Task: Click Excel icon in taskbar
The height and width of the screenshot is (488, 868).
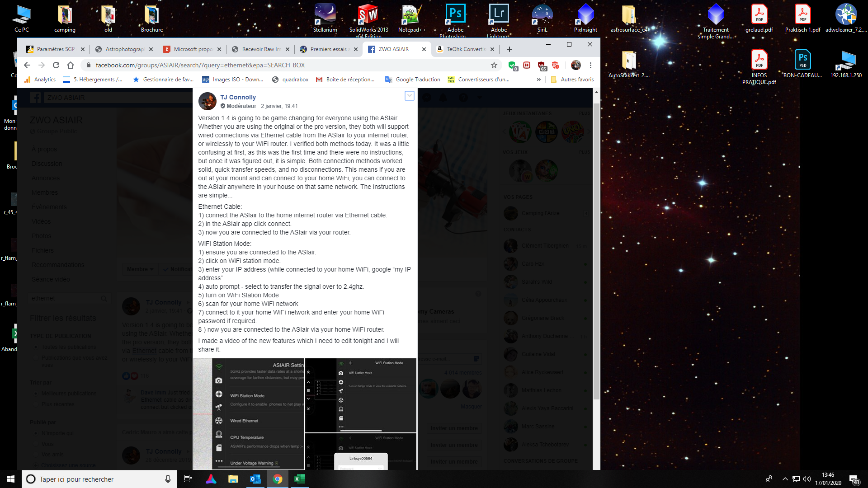Action: click(x=299, y=479)
